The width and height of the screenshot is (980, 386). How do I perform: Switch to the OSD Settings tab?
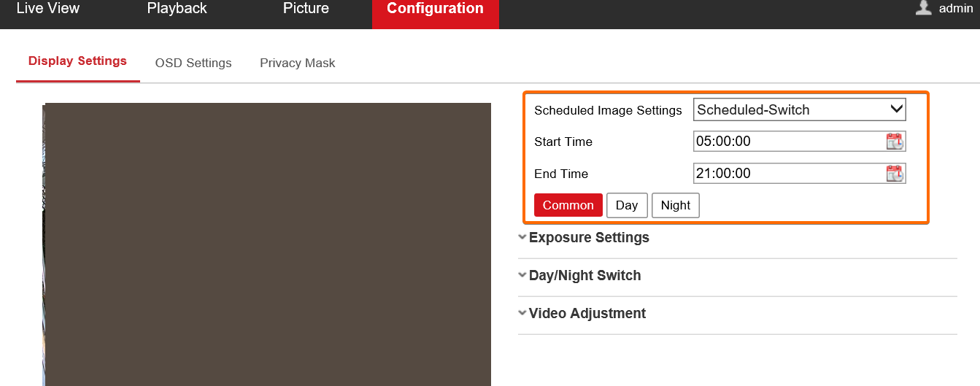(193, 63)
